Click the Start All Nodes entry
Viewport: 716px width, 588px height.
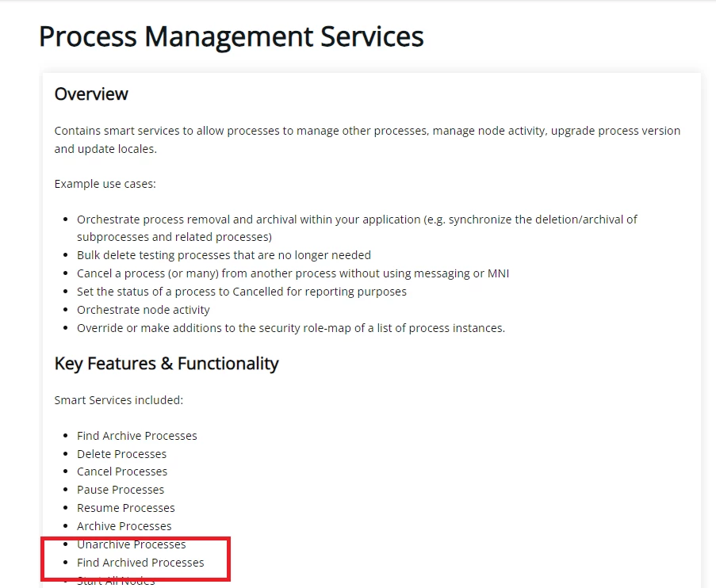[x=116, y=581]
